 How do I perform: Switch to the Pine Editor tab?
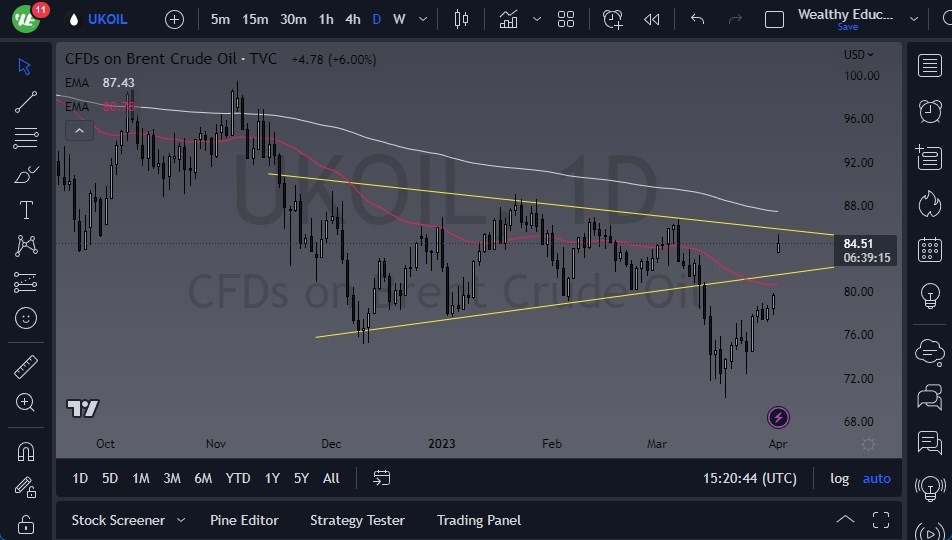244,520
